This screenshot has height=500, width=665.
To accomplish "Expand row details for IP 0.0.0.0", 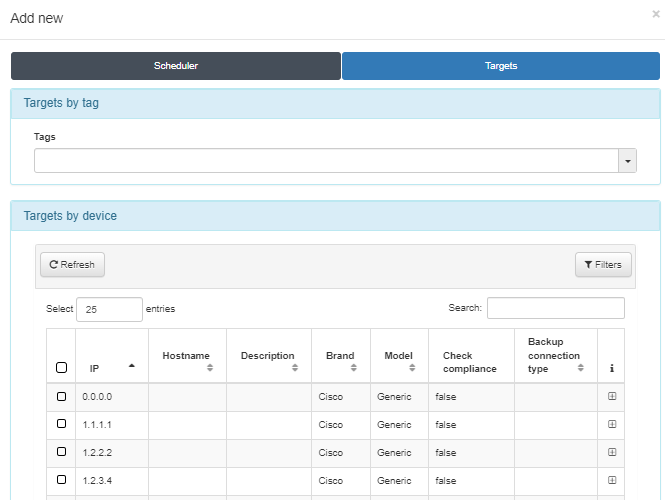I will (611, 396).
